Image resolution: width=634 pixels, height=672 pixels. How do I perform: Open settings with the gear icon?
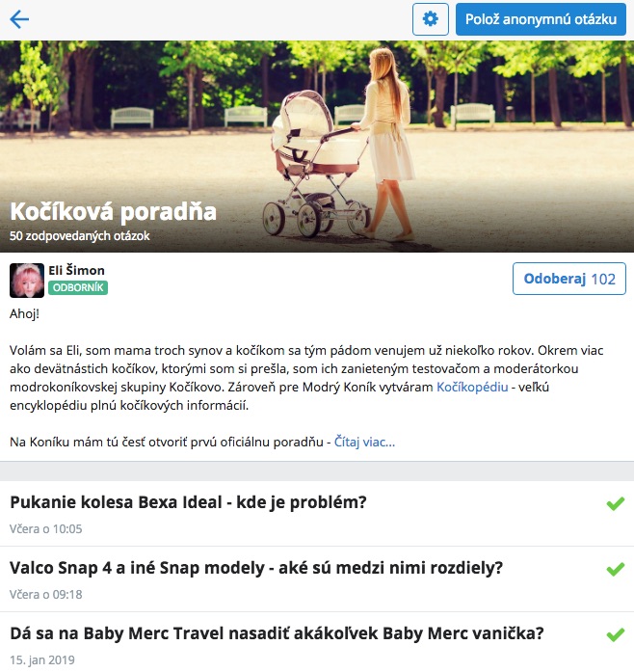(x=431, y=19)
